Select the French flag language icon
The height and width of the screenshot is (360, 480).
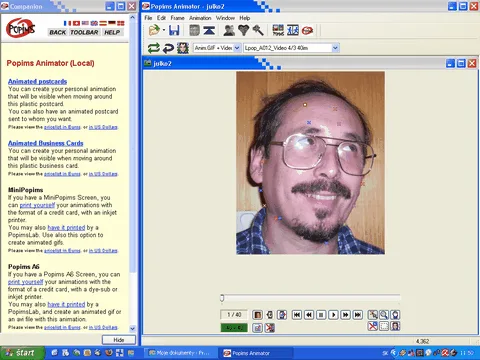point(67,23)
